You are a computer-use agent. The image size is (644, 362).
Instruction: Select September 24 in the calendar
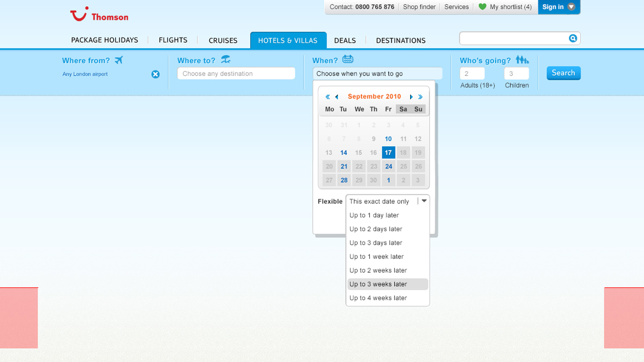tap(388, 166)
